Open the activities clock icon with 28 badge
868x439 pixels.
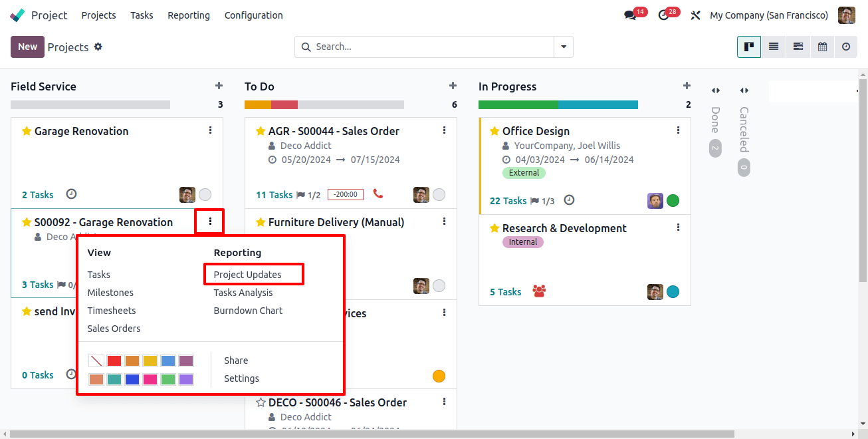coord(663,15)
